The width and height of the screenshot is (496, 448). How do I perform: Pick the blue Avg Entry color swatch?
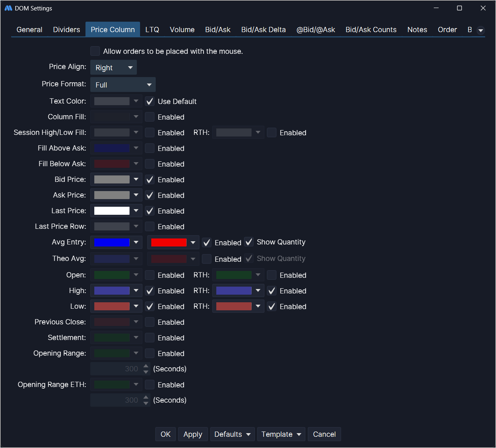pyautogui.click(x=112, y=242)
